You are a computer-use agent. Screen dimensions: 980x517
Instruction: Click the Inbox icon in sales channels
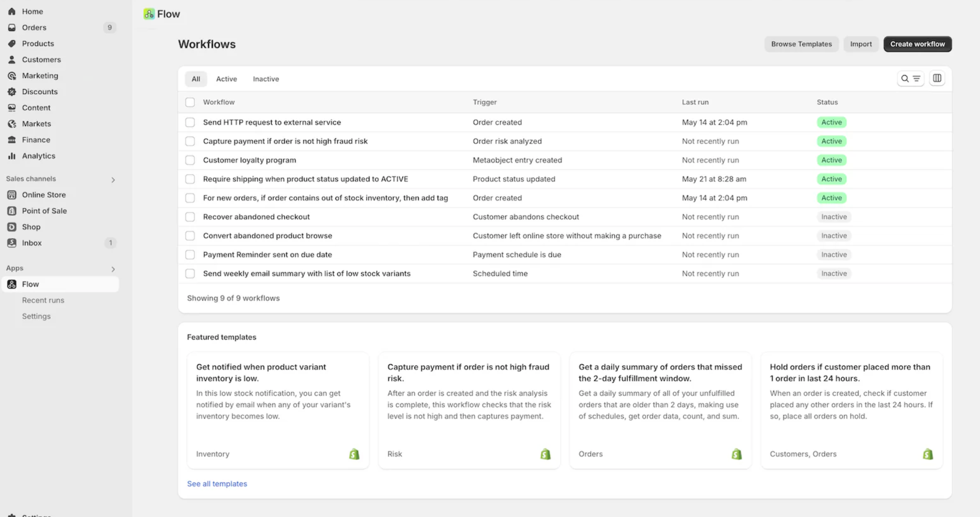(12, 243)
